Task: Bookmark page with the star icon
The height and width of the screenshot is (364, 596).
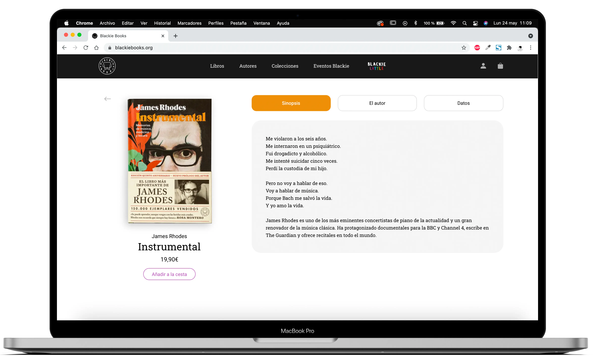Action: 463,48
